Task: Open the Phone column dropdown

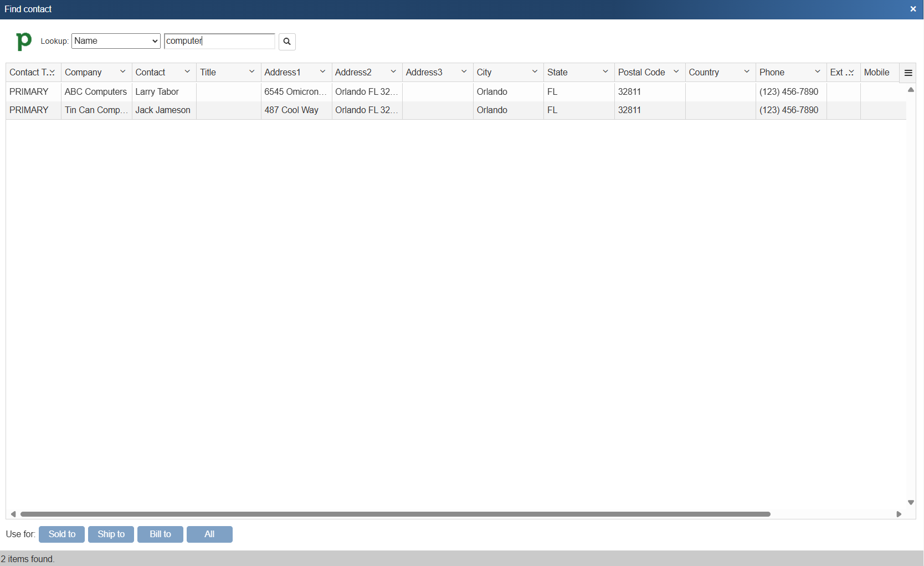Action: pos(817,72)
